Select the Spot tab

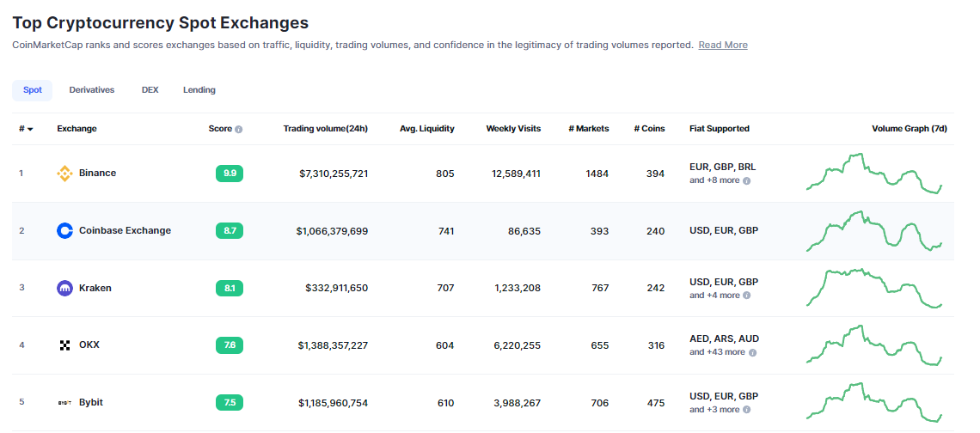coord(33,90)
